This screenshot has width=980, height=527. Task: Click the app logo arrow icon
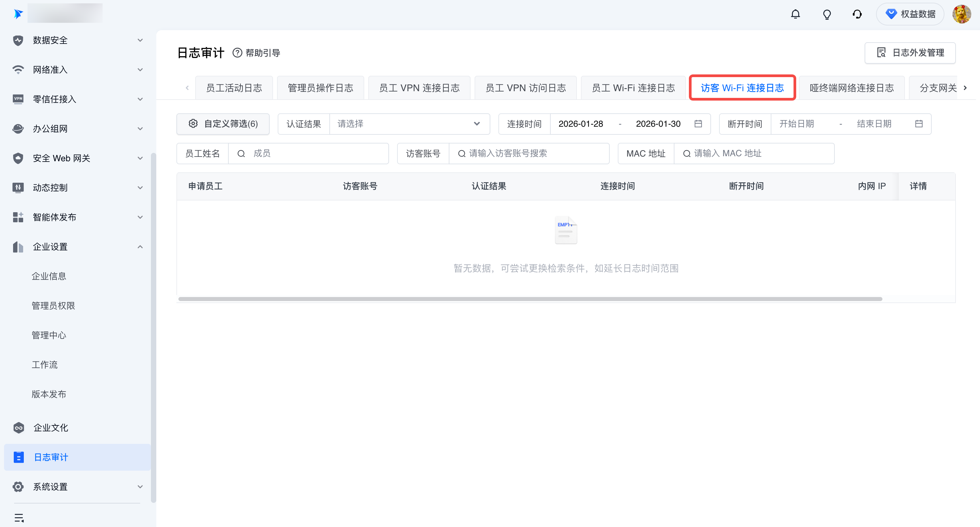click(x=18, y=14)
